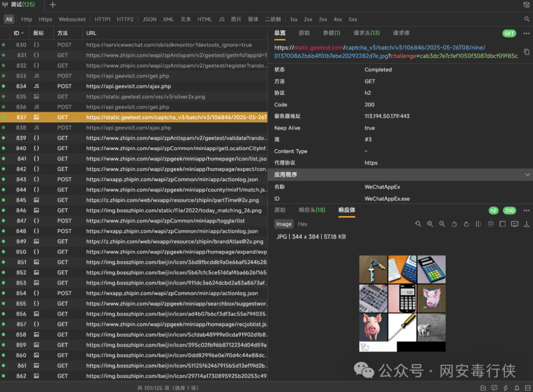Open the 响应头(18) tab
The width and height of the screenshot is (533, 392).
(312, 210)
